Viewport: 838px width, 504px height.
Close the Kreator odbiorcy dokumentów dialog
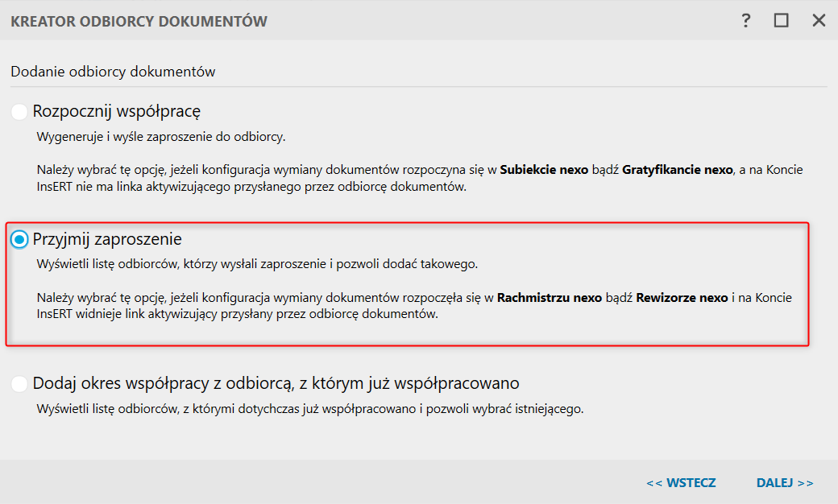[x=819, y=21]
